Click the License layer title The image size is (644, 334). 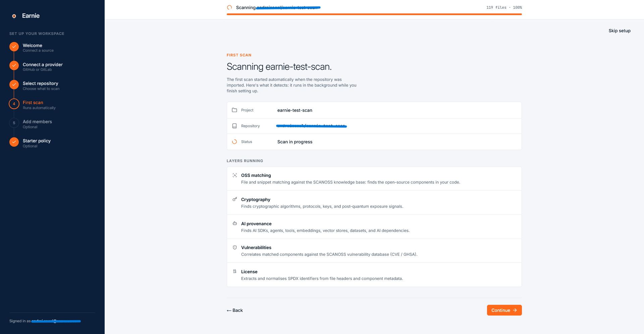tap(249, 272)
